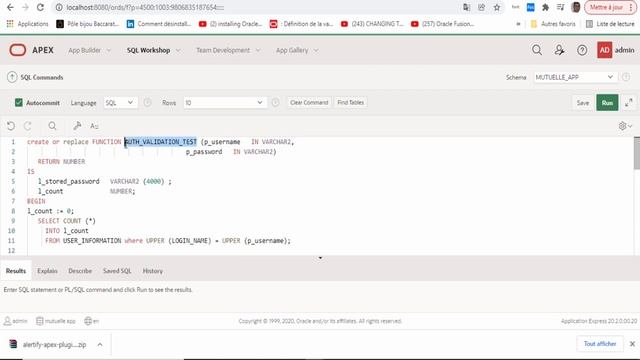Open Find in the code editor
Screen dimensions: 640x360
[x=52, y=126]
